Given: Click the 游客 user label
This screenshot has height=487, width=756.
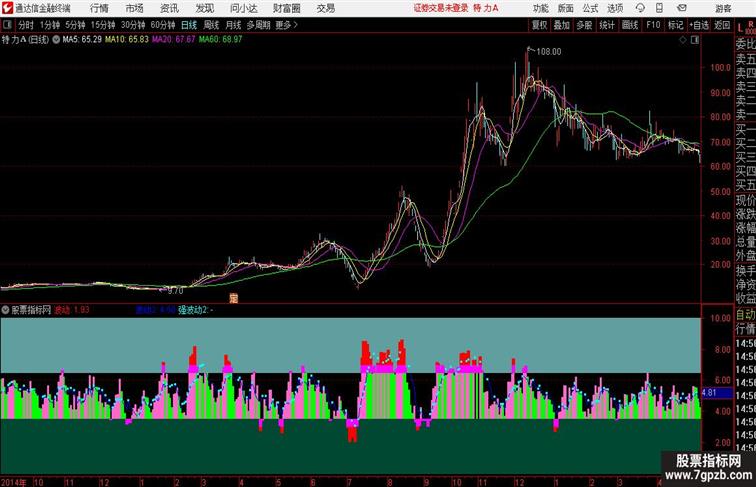Looking at the screenshot, I should (x=723, y=8).
